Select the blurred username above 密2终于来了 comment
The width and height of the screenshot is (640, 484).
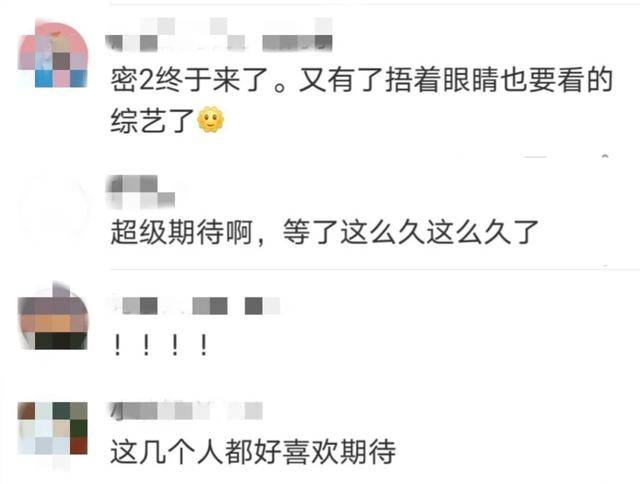[x=218, y=35]
